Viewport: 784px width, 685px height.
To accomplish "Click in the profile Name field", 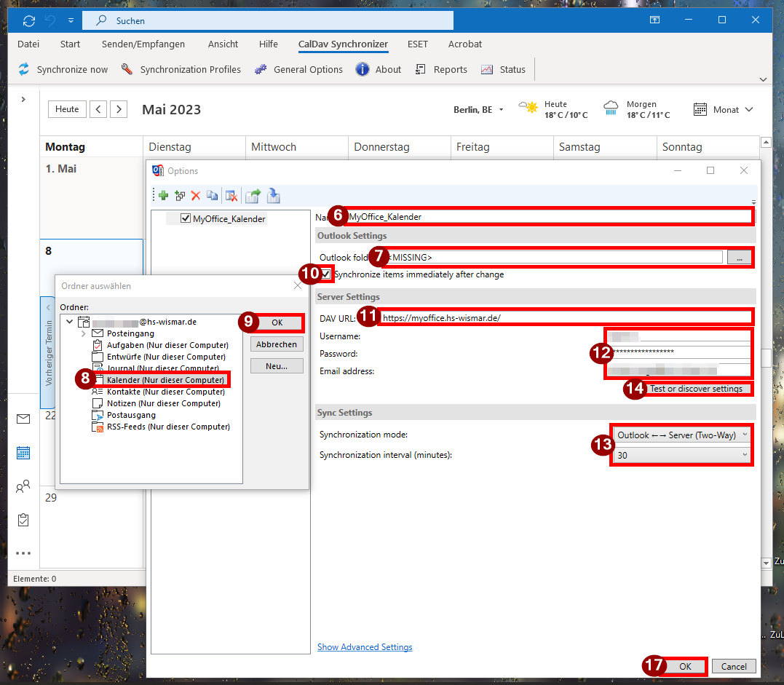I will click(549, 217).
